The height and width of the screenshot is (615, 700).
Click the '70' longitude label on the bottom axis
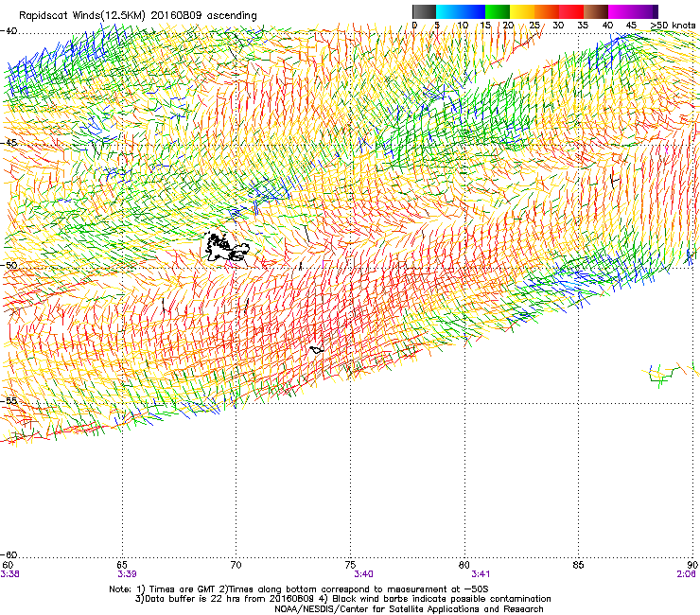[236, 565]
